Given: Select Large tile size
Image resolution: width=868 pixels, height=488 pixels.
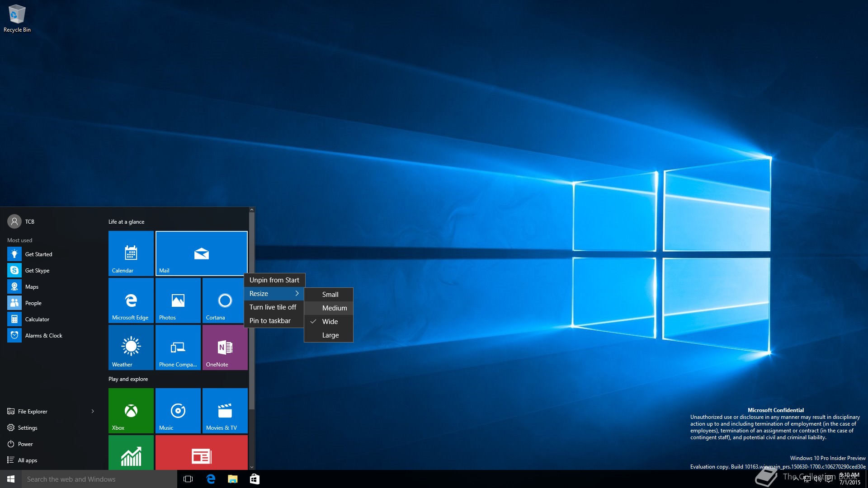Looking at the screenshot, I should (329, 335).
